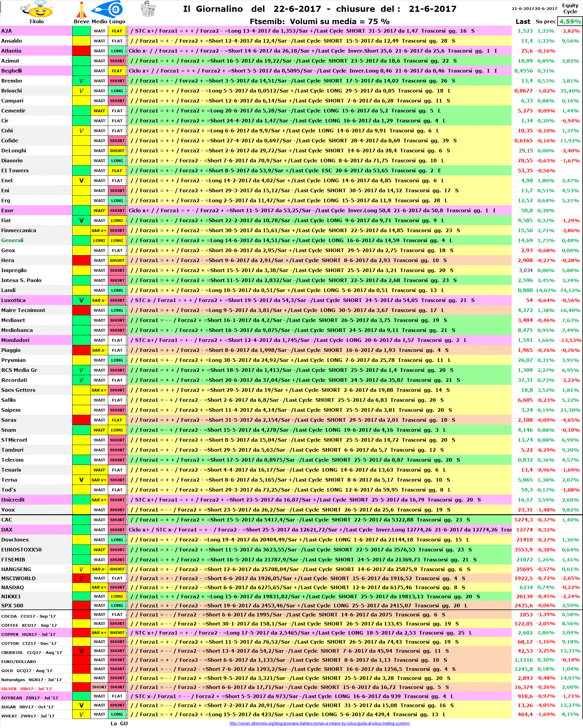This screenshot has width=583, height=728.
Task: Click the smiling lightbulb face icon above Titolo
Action: (x=37, y=9)
